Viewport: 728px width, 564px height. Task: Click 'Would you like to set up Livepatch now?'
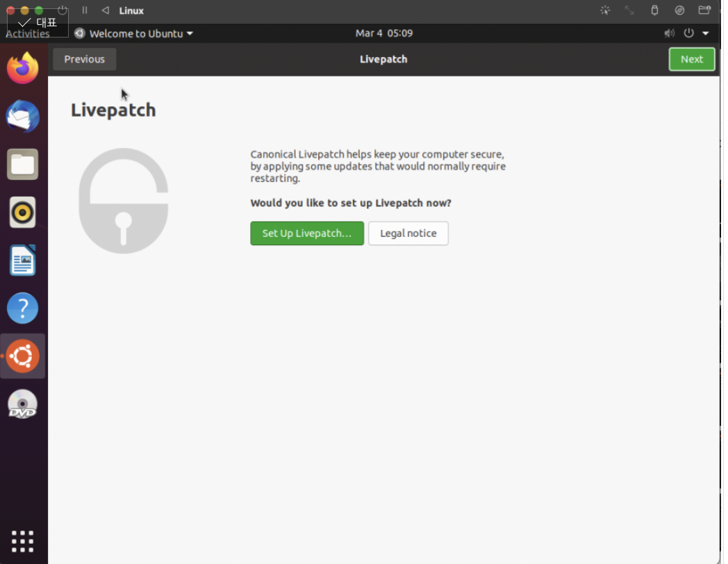351,203
